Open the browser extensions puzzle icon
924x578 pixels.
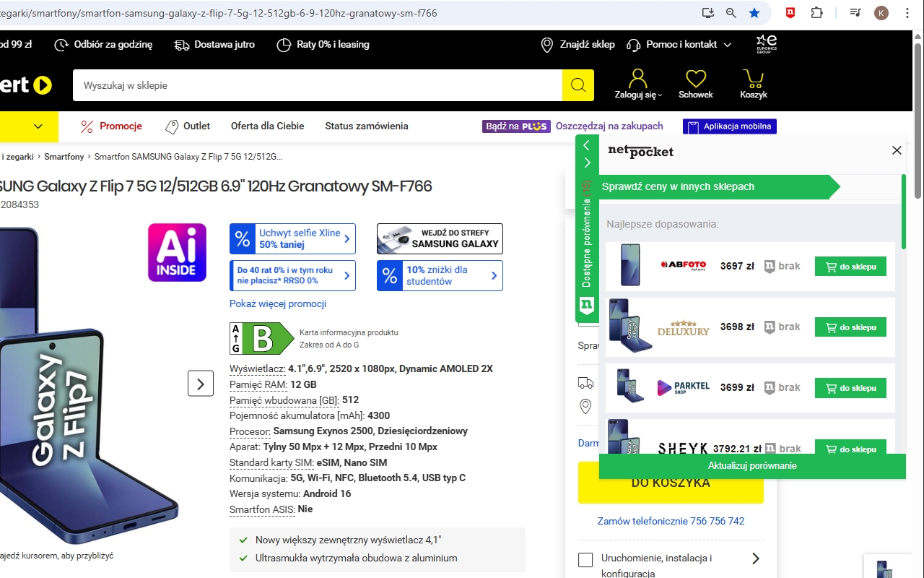click(816, 13)
